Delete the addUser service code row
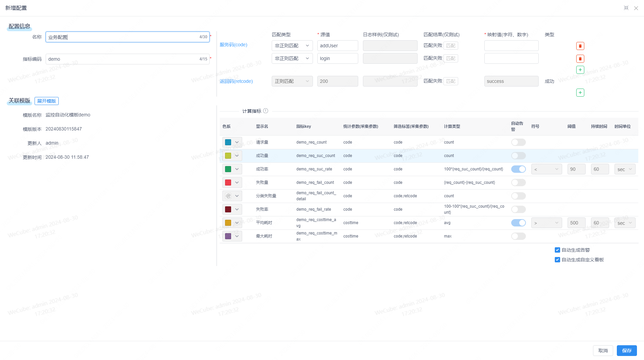Viewport: 644px width, 360px height. coord(580,46)
